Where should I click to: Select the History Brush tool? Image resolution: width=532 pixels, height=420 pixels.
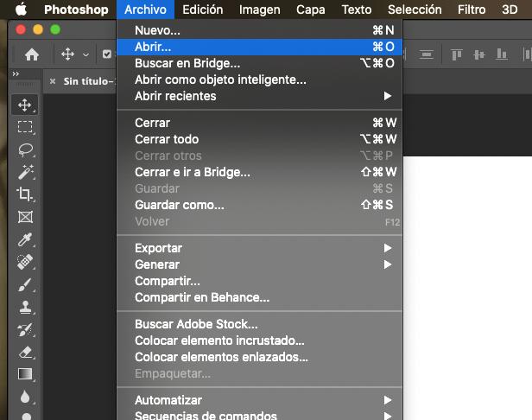[25, 329]
